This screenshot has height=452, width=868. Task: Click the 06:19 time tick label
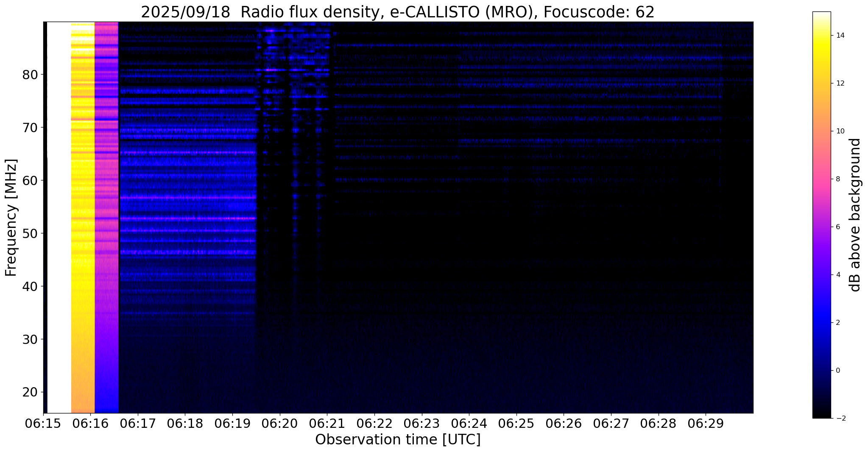click(232, 424)
